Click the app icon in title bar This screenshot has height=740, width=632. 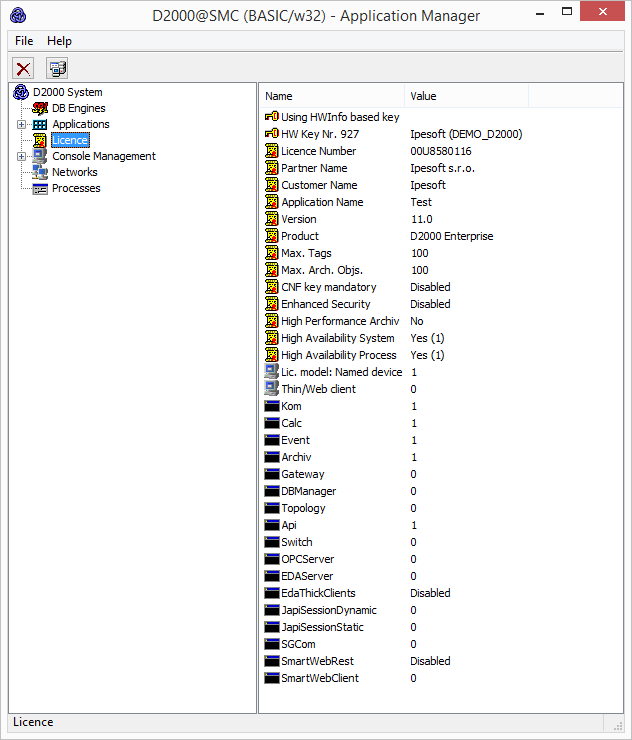click(18, 15)
